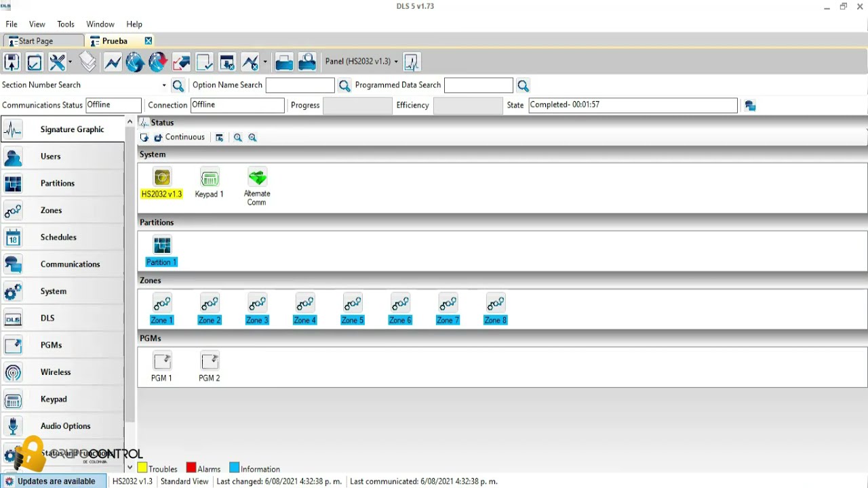Open the File menu

tap(12, 24)
